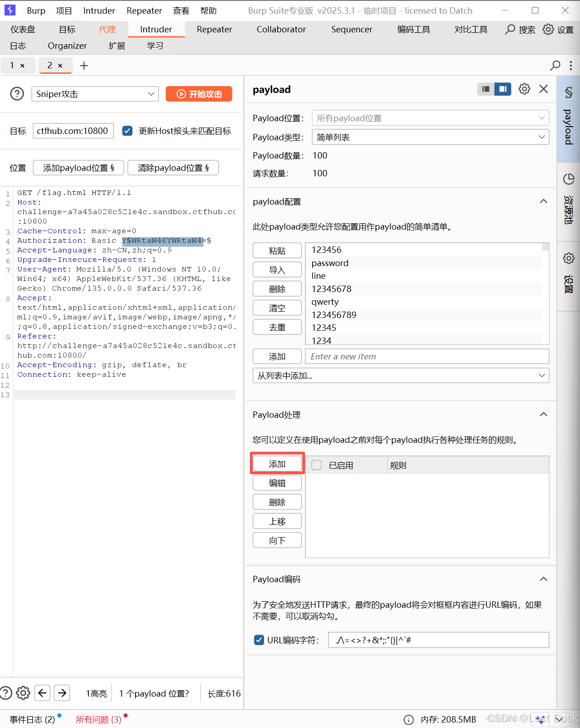Viewport: 580px width, 728px height.
Task: Open 事件日志 (2) event log
Action: tap(32, 719)
